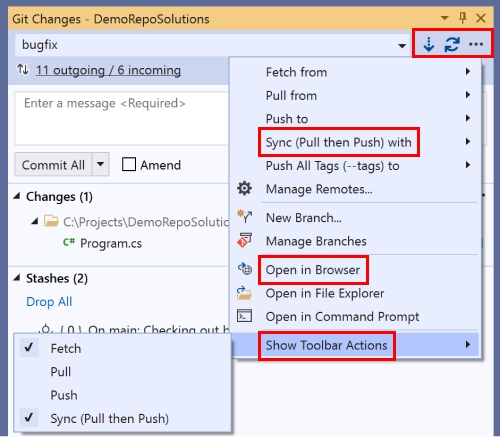Click the Manage Remotes gear icon
The image size is (500, 437).
point(244,189)
